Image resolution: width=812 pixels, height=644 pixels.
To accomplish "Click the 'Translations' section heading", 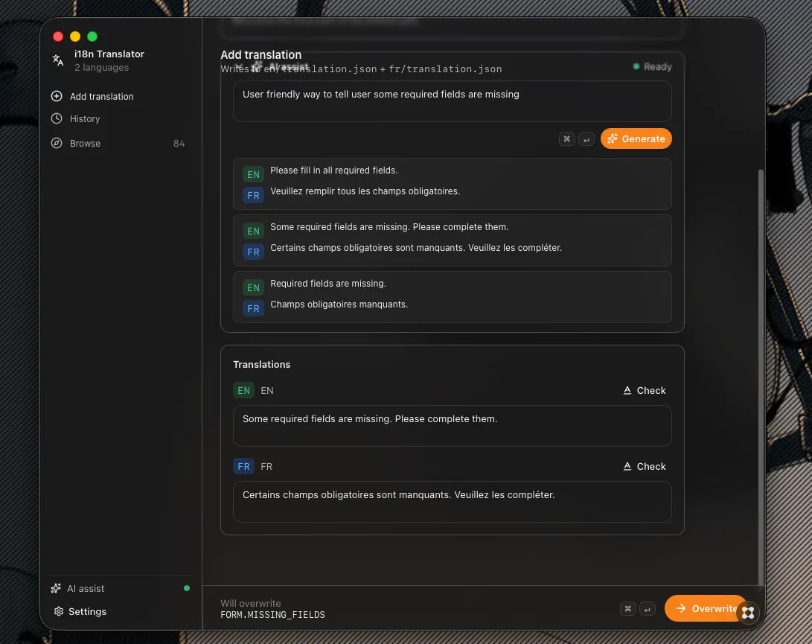I will click(261, 364).
